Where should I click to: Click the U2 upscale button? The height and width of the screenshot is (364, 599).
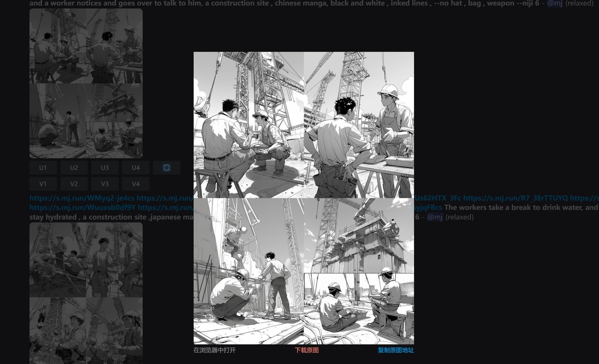(x=74, y=168)
